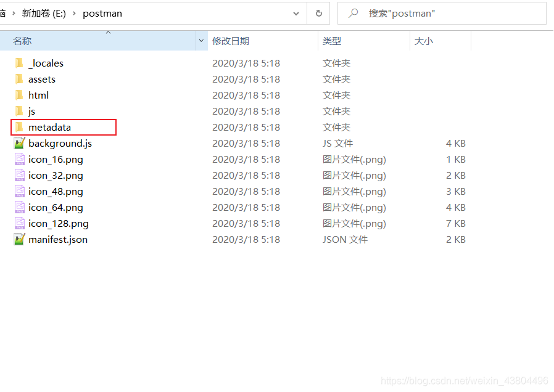Select the icon_128.png file name

59,224
